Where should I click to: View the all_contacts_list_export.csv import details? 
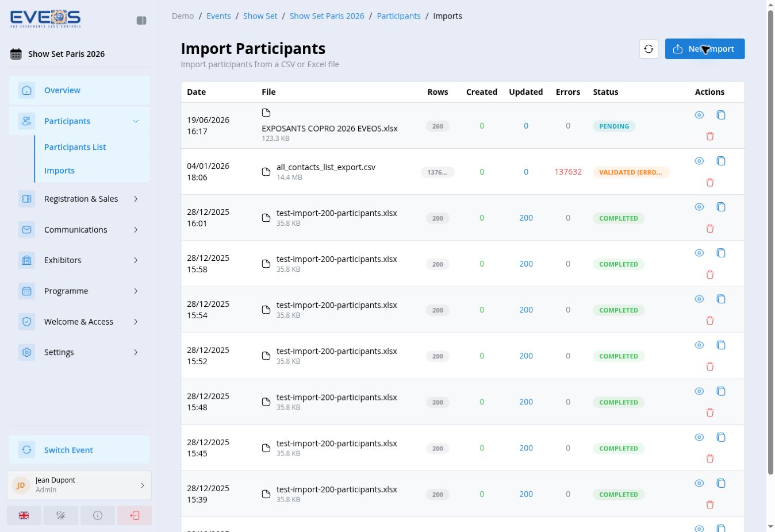[x=699, y=161]
